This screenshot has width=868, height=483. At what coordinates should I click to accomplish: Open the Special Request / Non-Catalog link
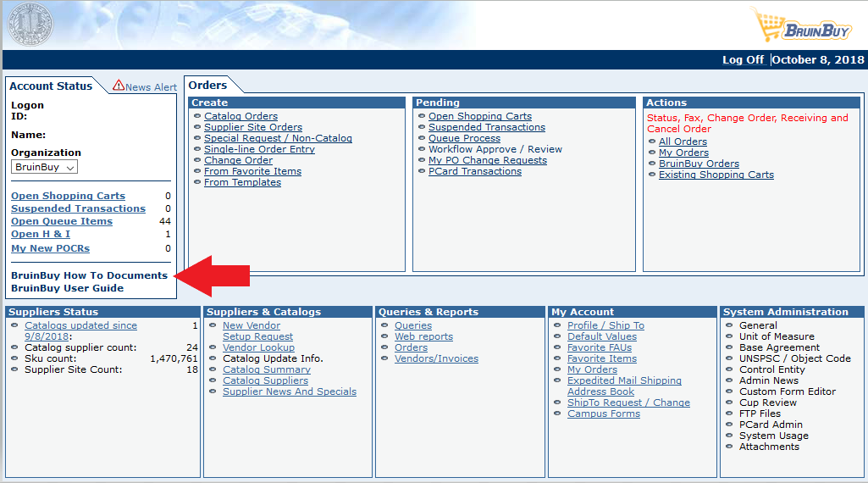(x=278, y=138)
